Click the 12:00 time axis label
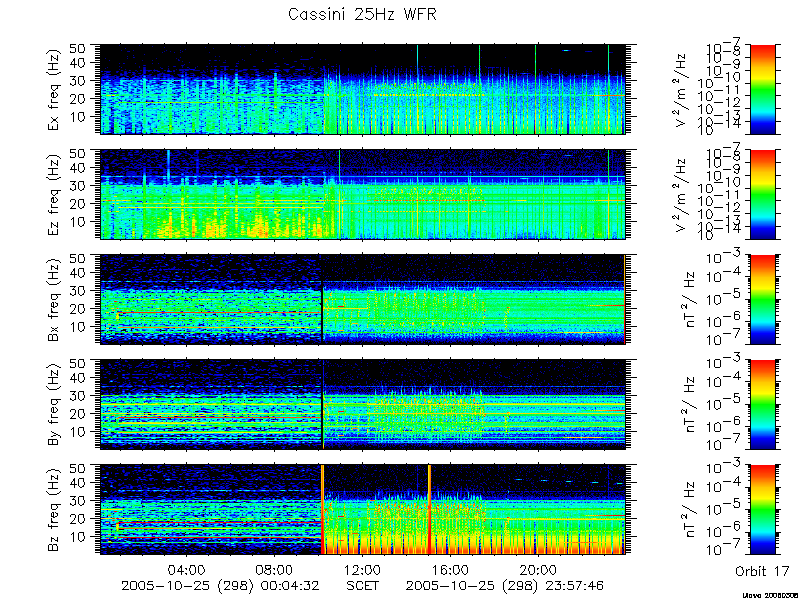The image size is (800, 600). [x=363, y=569]
